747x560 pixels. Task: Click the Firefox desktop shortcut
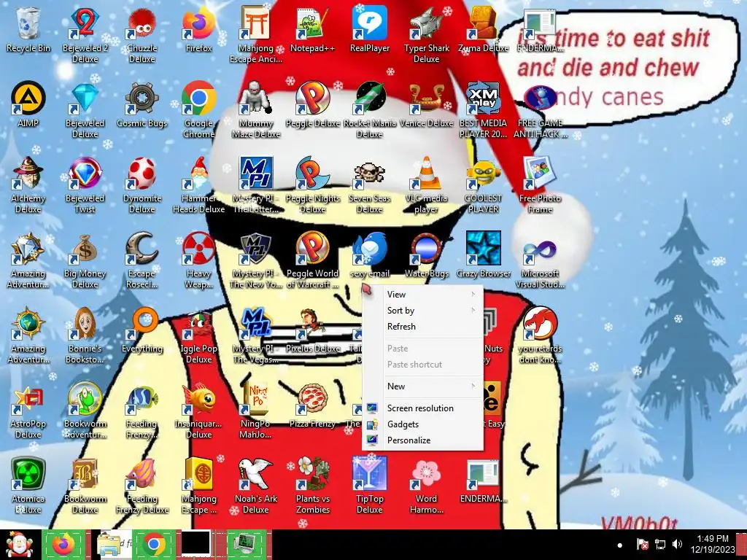point(198,24)
